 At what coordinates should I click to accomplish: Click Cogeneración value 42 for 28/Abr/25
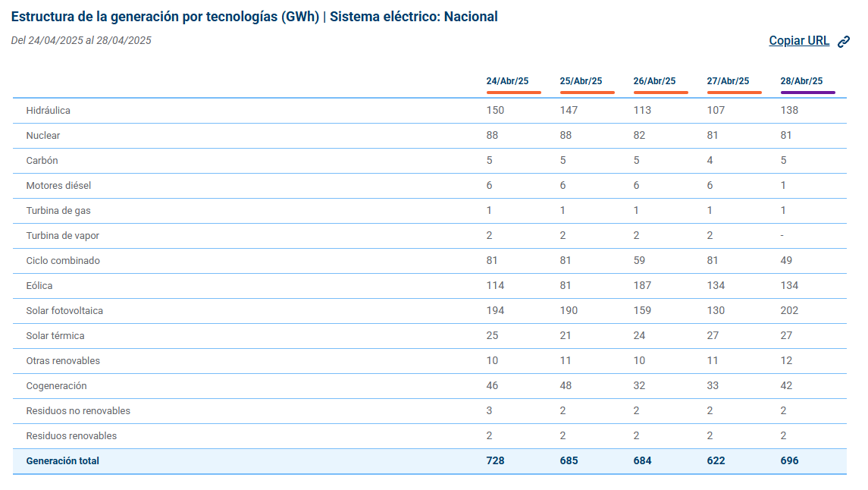tap(787, 386)
